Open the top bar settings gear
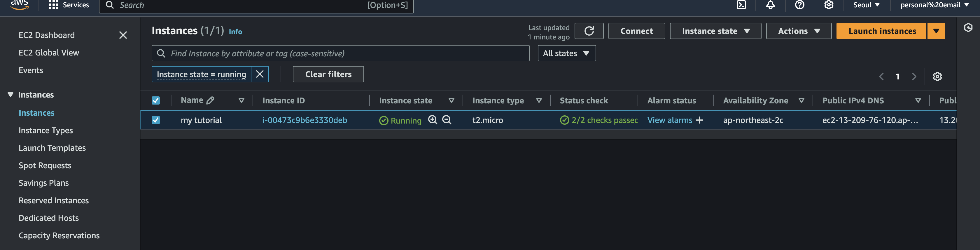This screenshot has height=250, width=980. [x=829, y=5]
